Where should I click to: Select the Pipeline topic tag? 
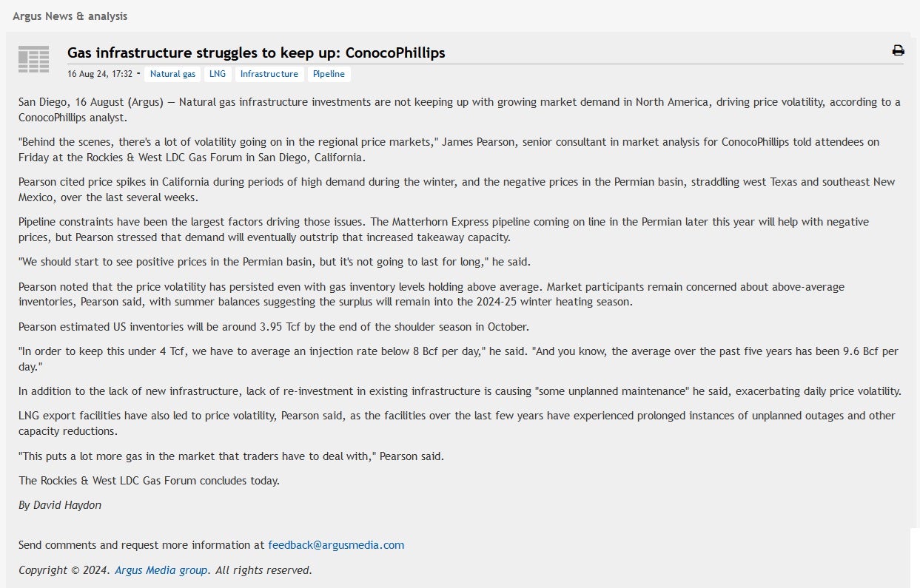pos(329,74)
